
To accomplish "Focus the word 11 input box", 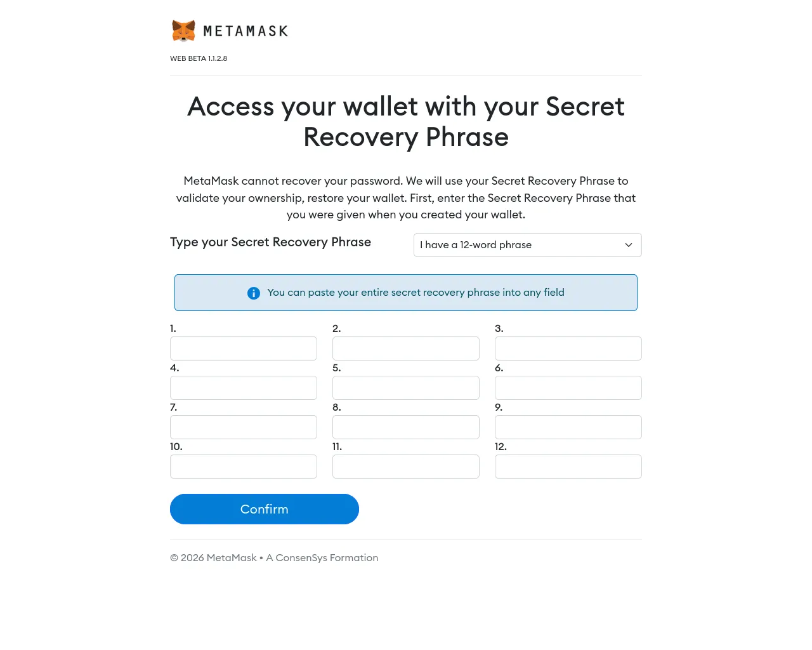I will click(406, 467).
